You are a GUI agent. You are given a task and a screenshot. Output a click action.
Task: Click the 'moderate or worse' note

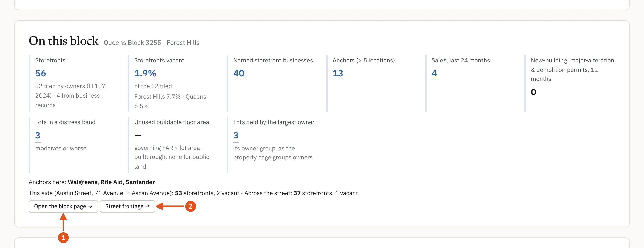(61, 148)
